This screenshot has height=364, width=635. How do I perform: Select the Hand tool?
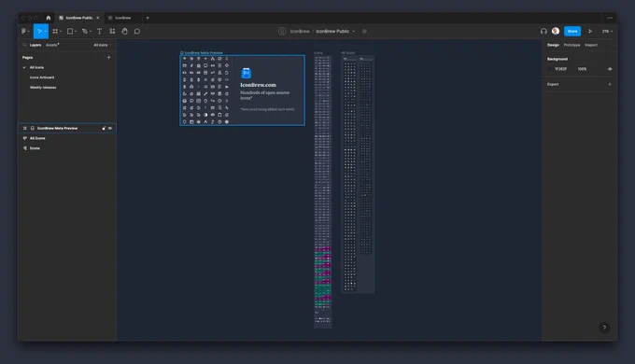[125, 31]
